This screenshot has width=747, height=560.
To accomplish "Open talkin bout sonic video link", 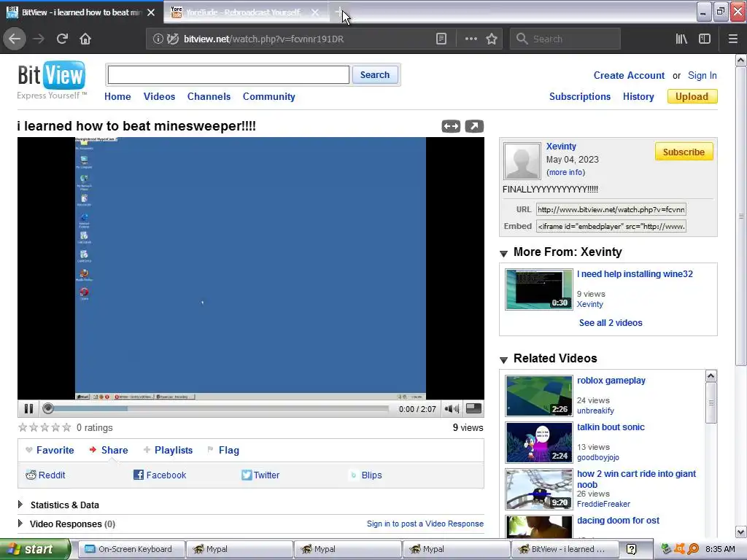I will pyautogui.click(x=611, y=427).
